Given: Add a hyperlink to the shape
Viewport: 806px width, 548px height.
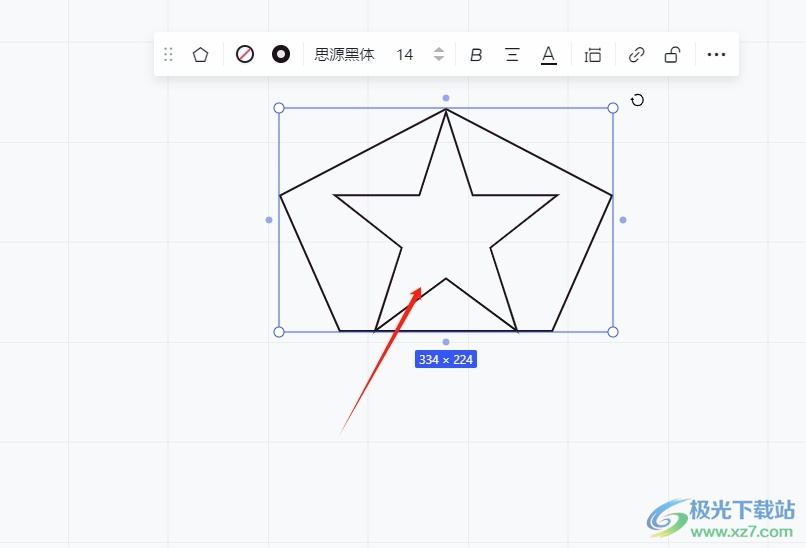Looking at the screenshot, I should (636, 54).
